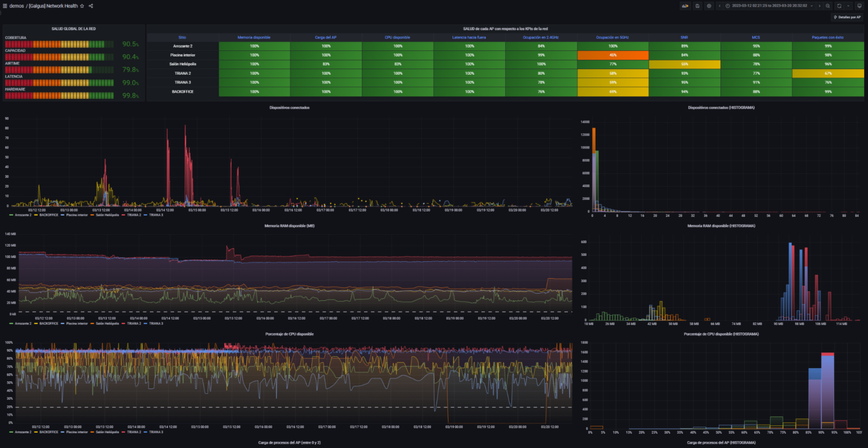This screenshot has height=448, width=868.
Task: Open the refresh interval dropdown arrow
Action: (848, 6)
